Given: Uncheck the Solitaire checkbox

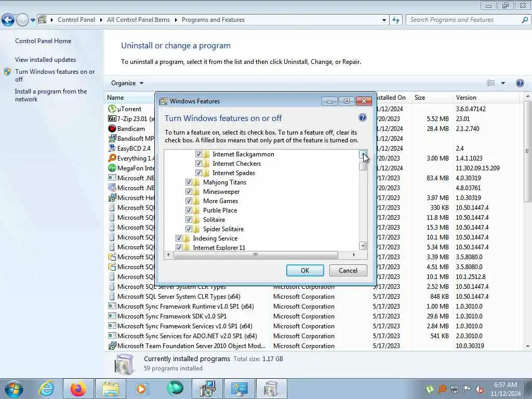Looking at the screenshot, I should (x=189, y=220).
